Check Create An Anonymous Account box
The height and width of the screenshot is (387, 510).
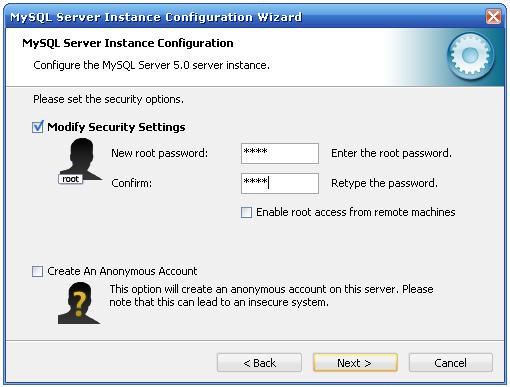(x=37, y=271)
